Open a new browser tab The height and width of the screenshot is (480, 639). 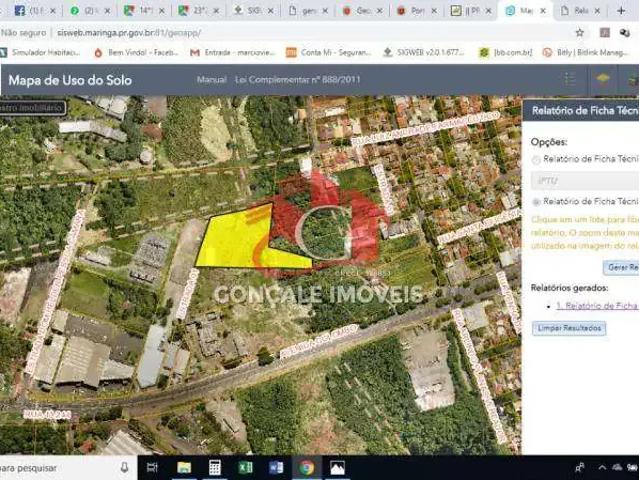click(621, 10)
